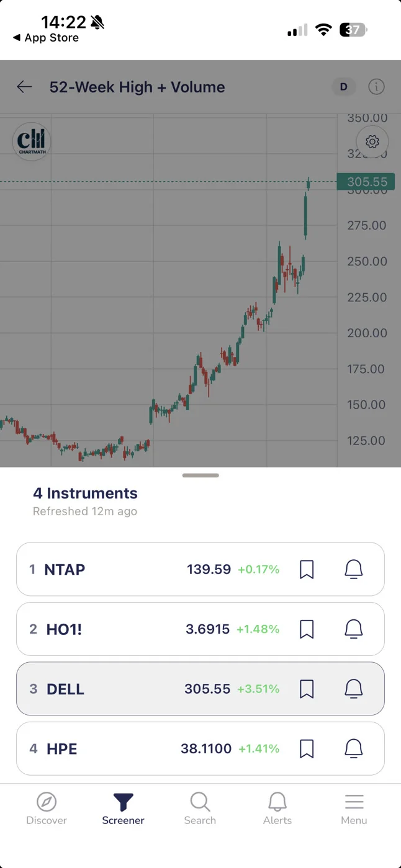Tap the ChartMath logo badge
The image size is (401, 868).
click(x=31, y=141)
